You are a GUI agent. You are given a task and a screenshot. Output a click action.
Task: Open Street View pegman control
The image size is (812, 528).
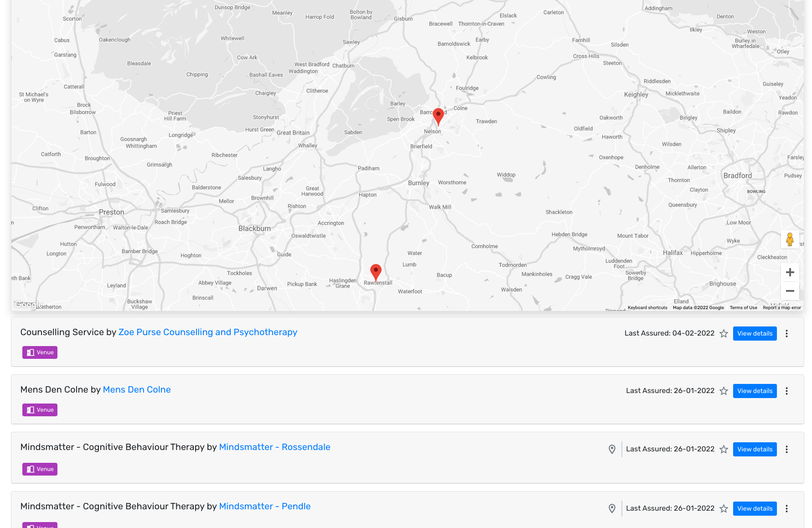[790, 239]
